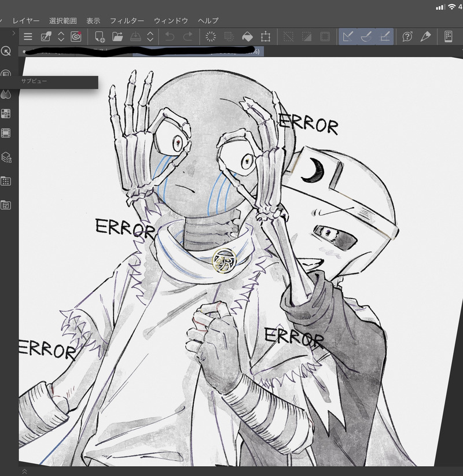Screen dimensions: 463x476
Task: Expand the bottom panel with the double-chevron arrow
Action: coord(25,471)
